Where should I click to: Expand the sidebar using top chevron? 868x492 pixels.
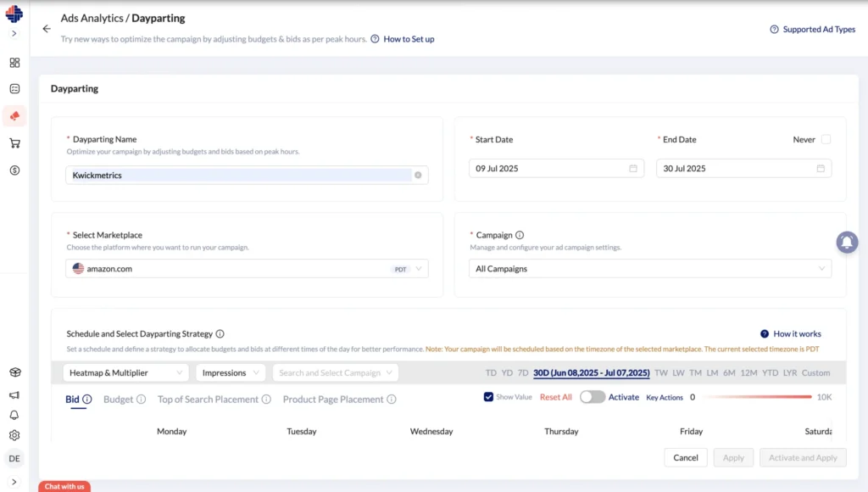[x=14, y=34]
